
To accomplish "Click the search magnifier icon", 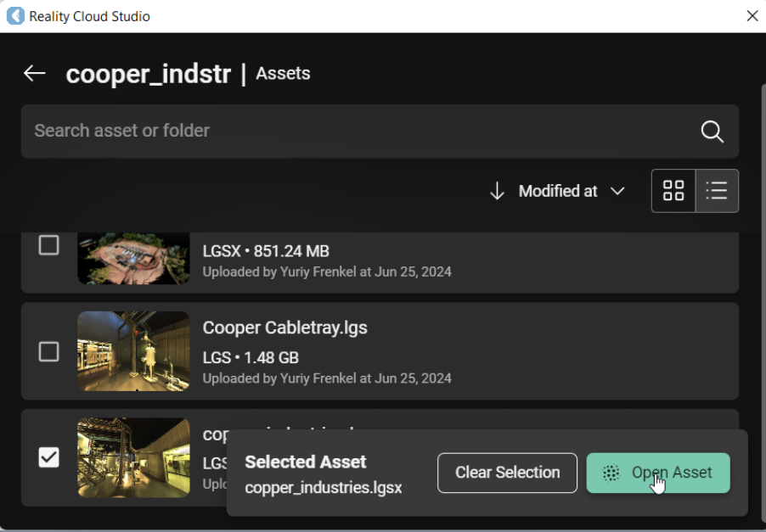I will point(712,132).
